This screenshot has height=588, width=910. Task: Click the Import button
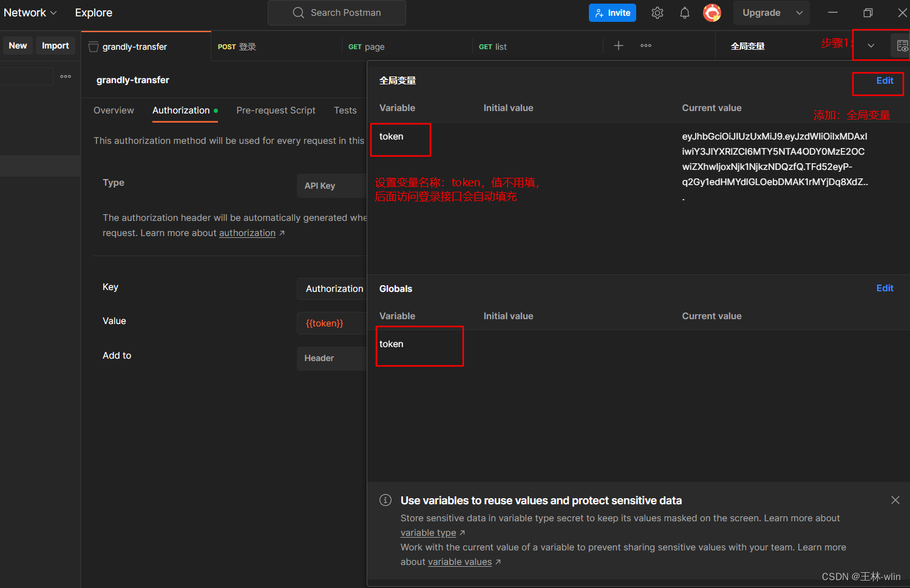pos(55,46)
